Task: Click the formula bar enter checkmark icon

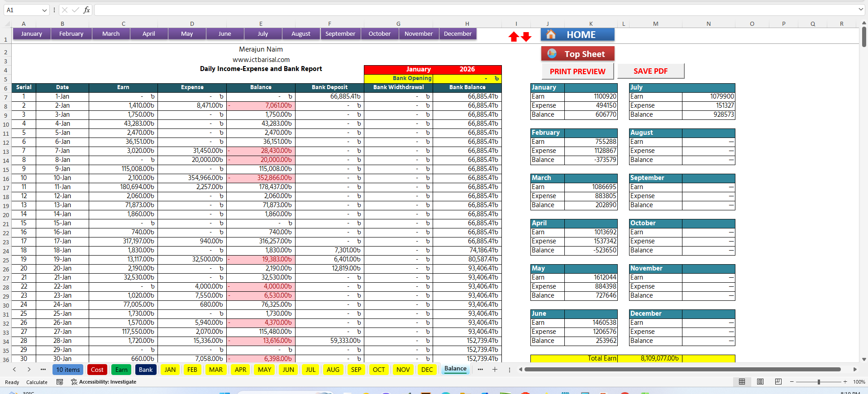Action: coord(76,10)
